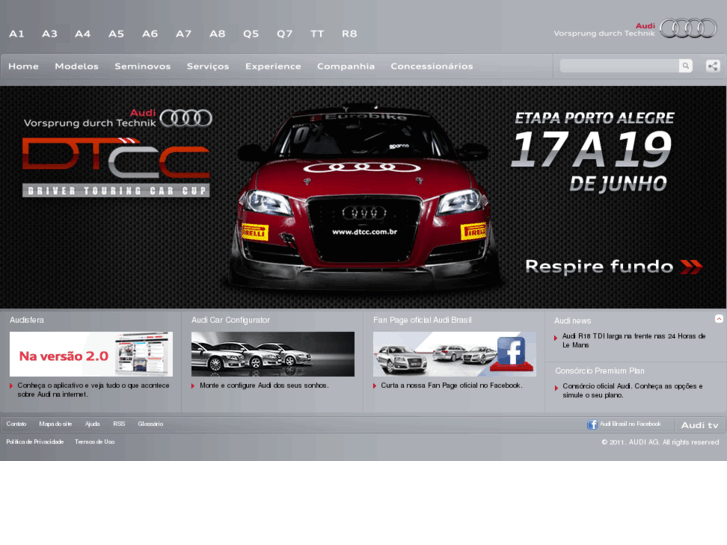Select the A8 model link
Image resolution: width=727 pixels, height=545 pixels.
pos(217,34)
